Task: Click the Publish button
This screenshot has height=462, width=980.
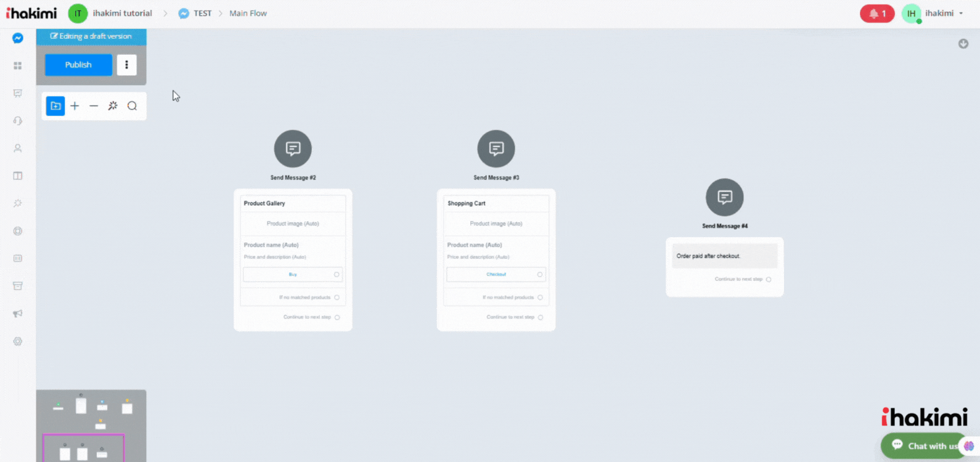Action: [78, 65]
